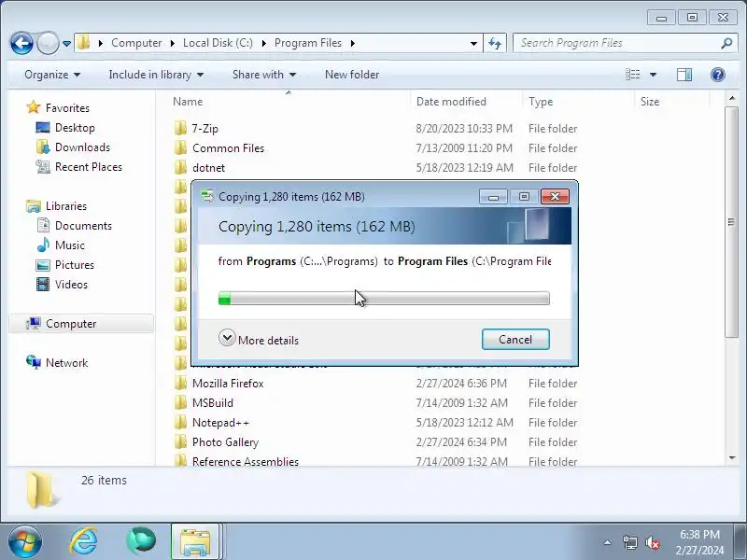Open Recent Places in Favorites
The image size is (747, 560).
tap(89, 167)
